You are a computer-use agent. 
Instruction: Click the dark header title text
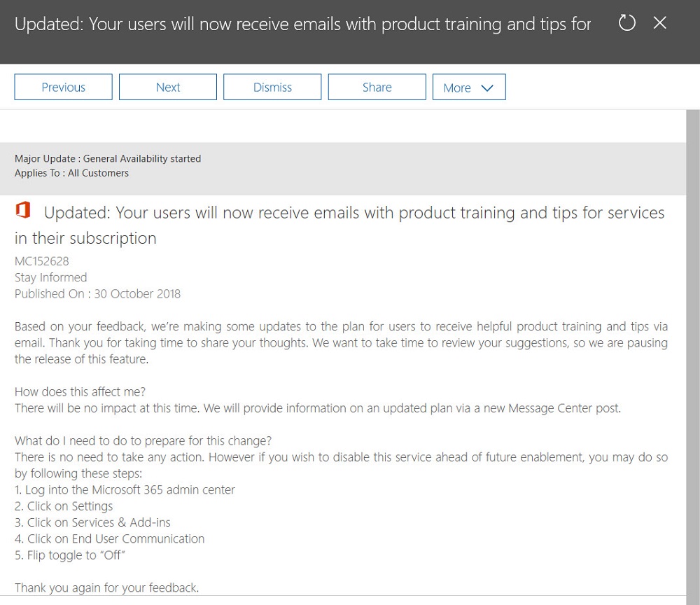[x=302, y=25]
